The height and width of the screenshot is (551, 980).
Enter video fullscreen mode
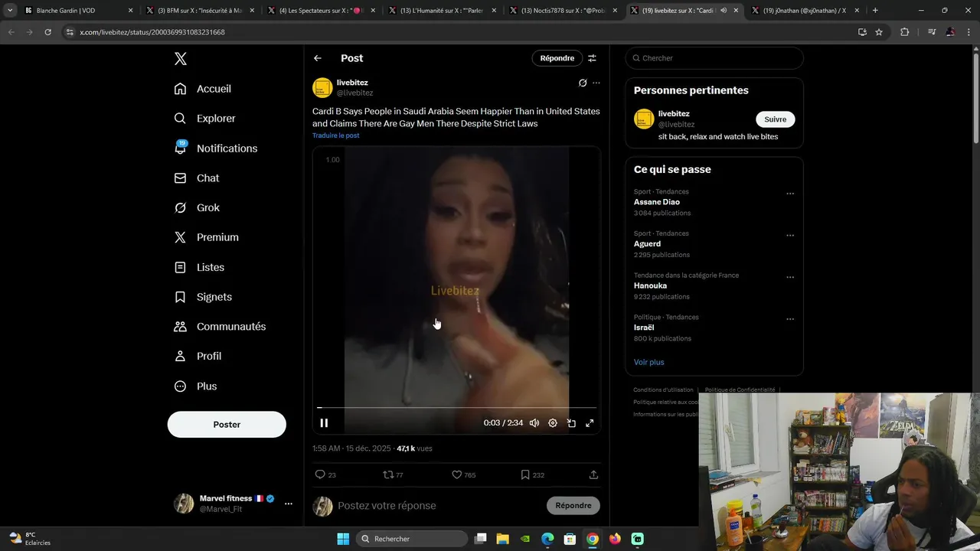pos(590,423)
